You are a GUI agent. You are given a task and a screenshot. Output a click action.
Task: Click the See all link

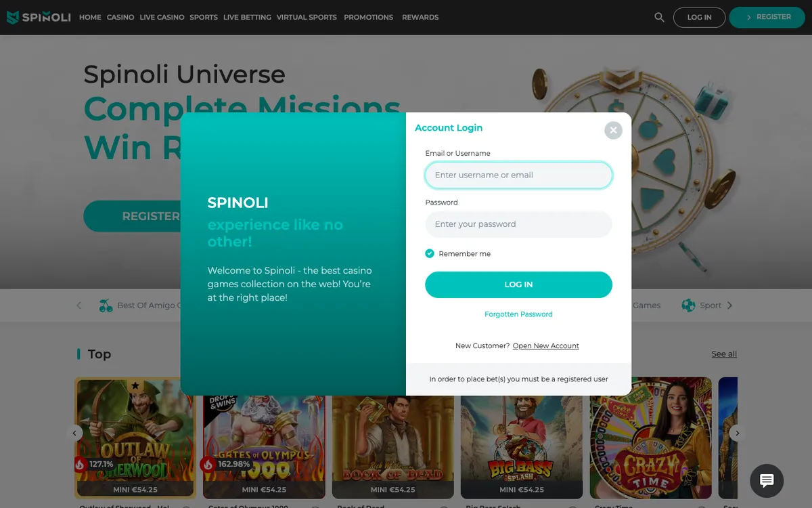coord(724,354)
